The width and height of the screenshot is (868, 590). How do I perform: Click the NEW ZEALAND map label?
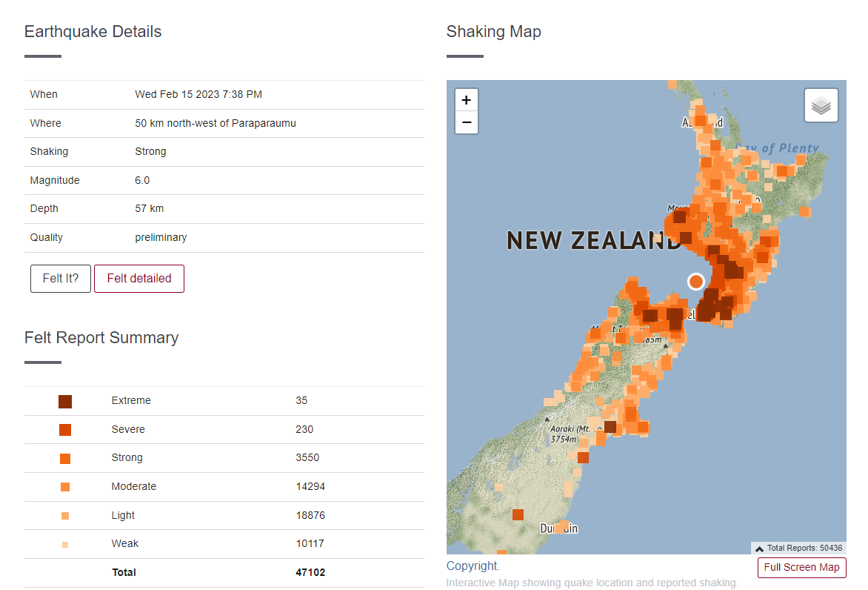[593, 240]
